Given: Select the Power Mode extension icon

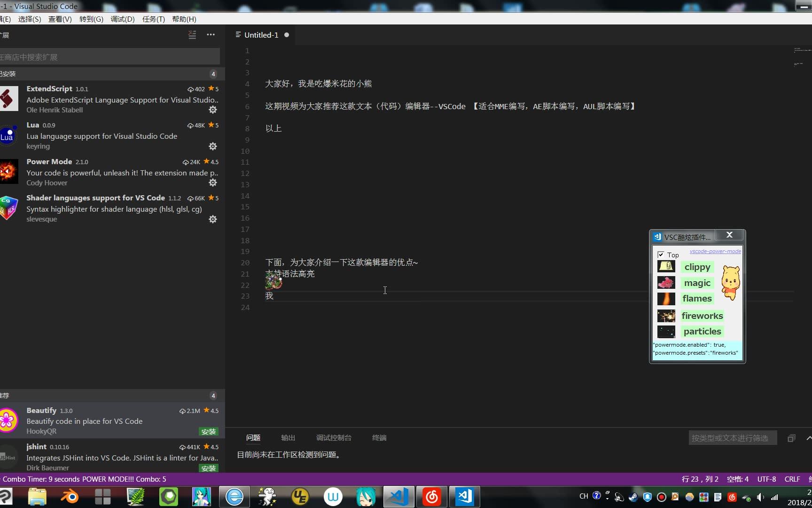Looking at the screenshot, I should coord(9,172).
